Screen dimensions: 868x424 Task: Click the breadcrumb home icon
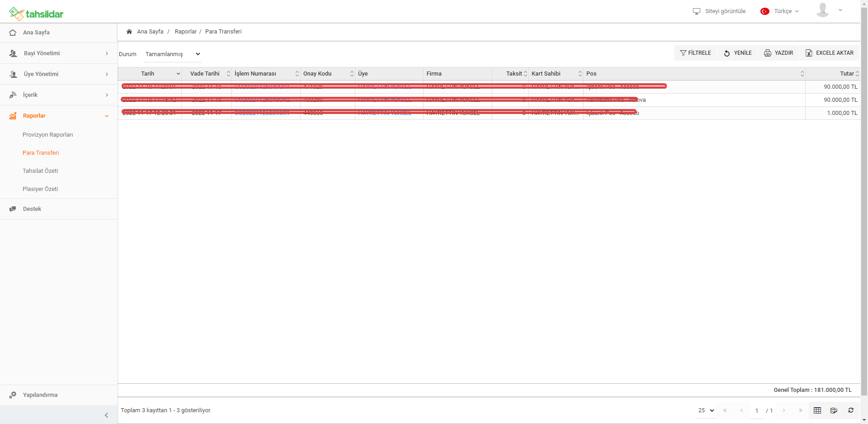click(x=129, y=32)
